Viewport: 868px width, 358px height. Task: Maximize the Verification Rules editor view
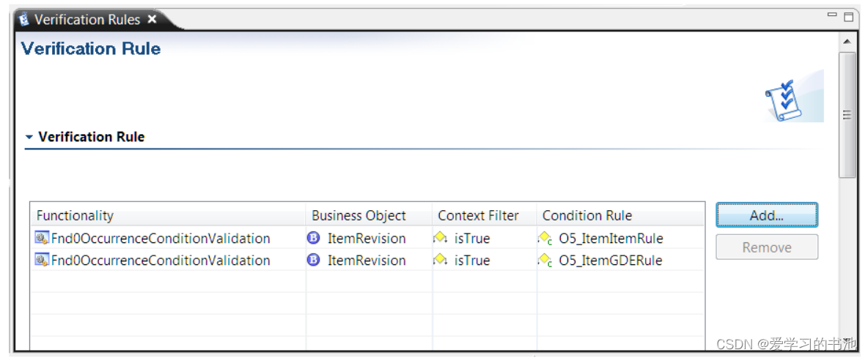coord(848,16)
